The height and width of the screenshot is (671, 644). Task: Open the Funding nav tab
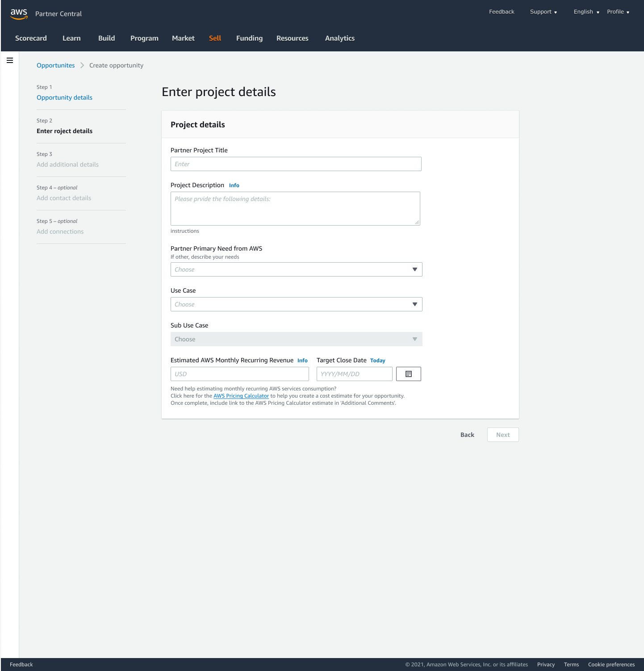point(249,38)
